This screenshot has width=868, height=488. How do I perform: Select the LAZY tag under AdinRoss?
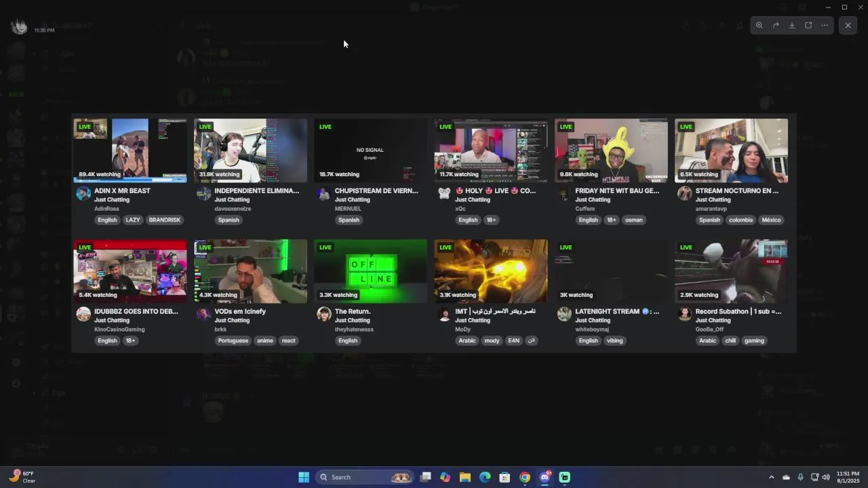click(x=133, y=220)
